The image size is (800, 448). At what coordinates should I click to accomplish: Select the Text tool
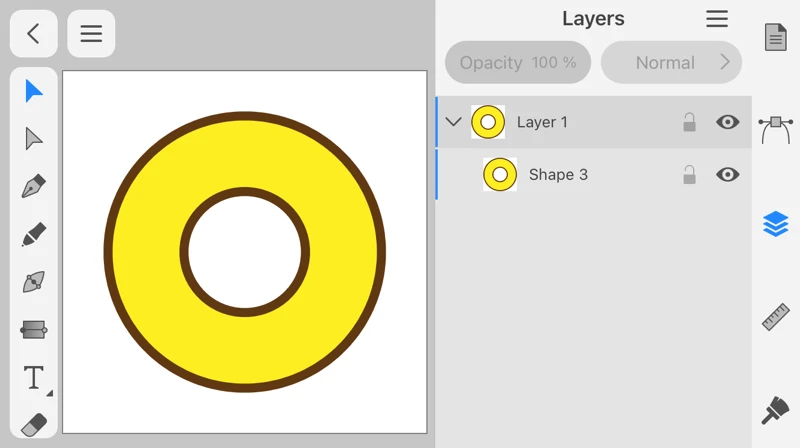coord(34,377)
